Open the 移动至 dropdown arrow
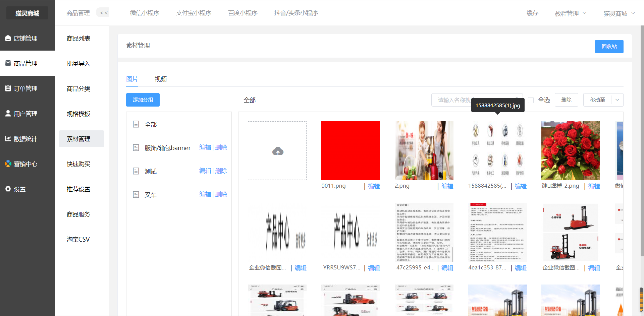The width and height of the screenshot is (644, 316). point(617,100)
